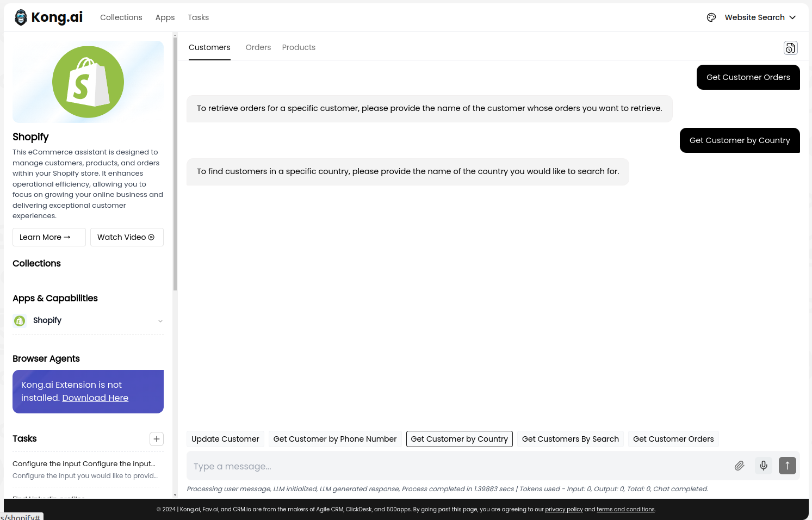Click the small Shopify app icon
This screenshot has height=520, width=812.
pyautogui.click(x=20, y=321)
